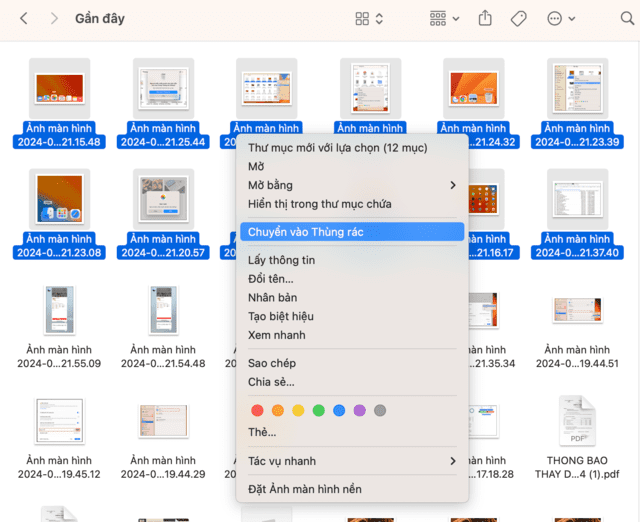
Task: Apply the blue tag color
Action: point(339,410)
